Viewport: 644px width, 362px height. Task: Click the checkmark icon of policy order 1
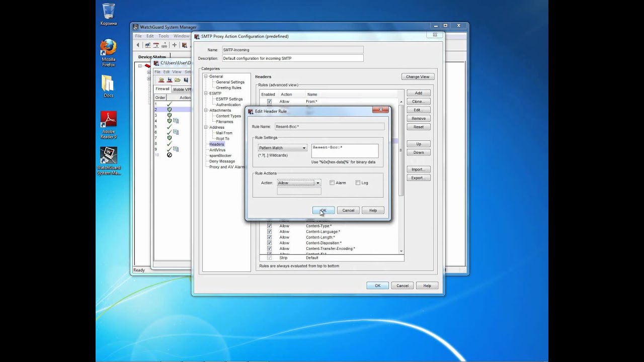point(169,104)
